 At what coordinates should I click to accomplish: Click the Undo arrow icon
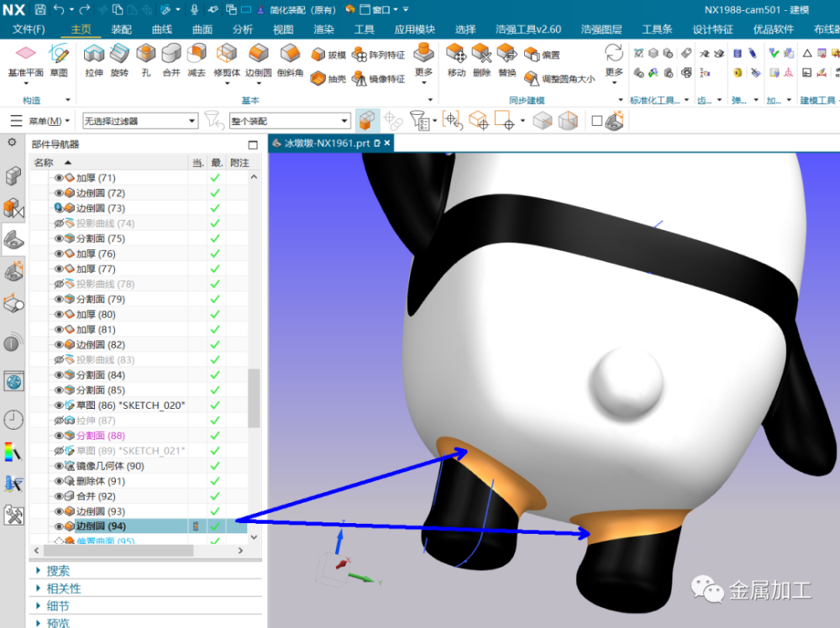click(x=59, y=9)
